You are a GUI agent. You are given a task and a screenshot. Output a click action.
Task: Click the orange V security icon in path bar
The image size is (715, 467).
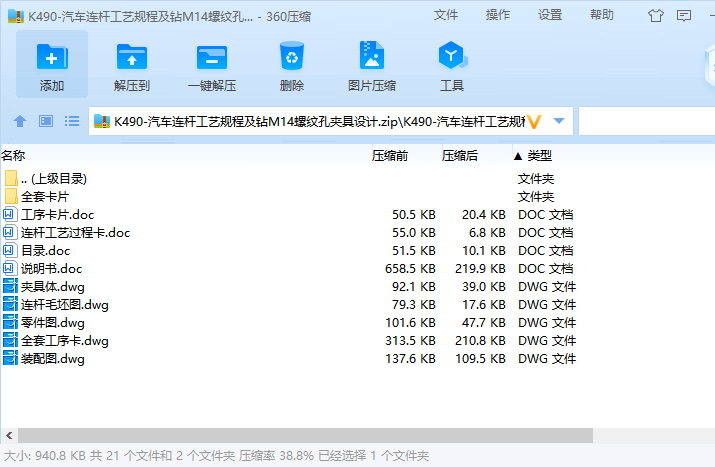point(534,121)
